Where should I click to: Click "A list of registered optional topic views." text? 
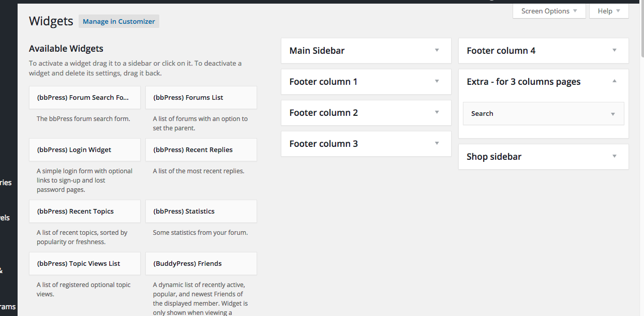(x=84, y=290)
